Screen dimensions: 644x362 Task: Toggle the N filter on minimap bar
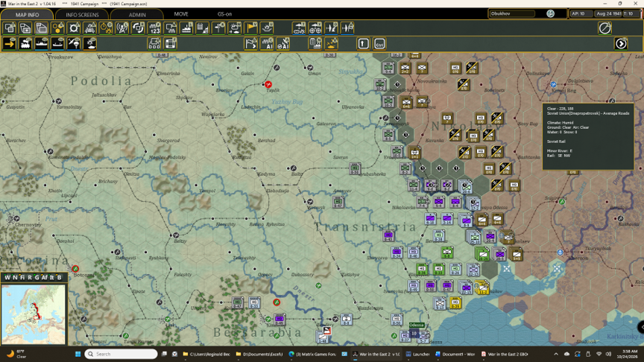(15, 277)
